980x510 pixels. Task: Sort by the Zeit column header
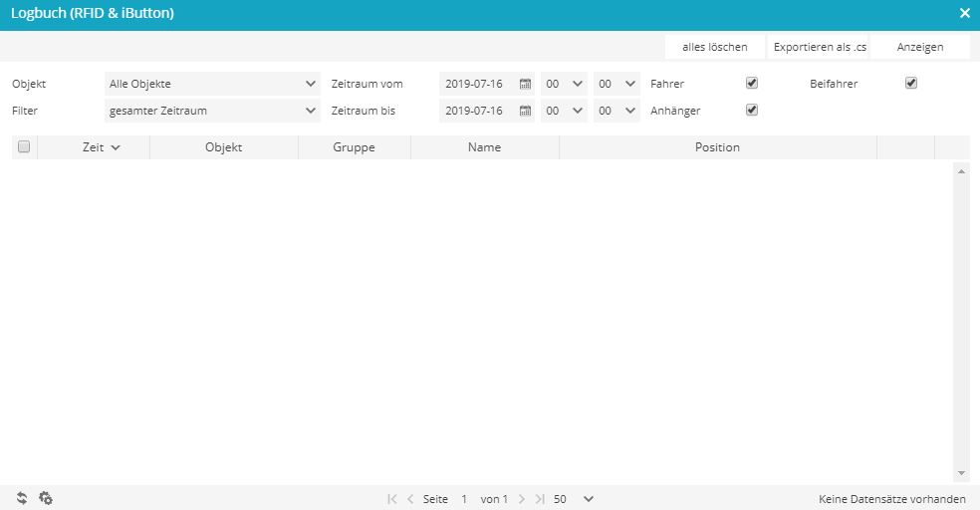click(94, 147)
